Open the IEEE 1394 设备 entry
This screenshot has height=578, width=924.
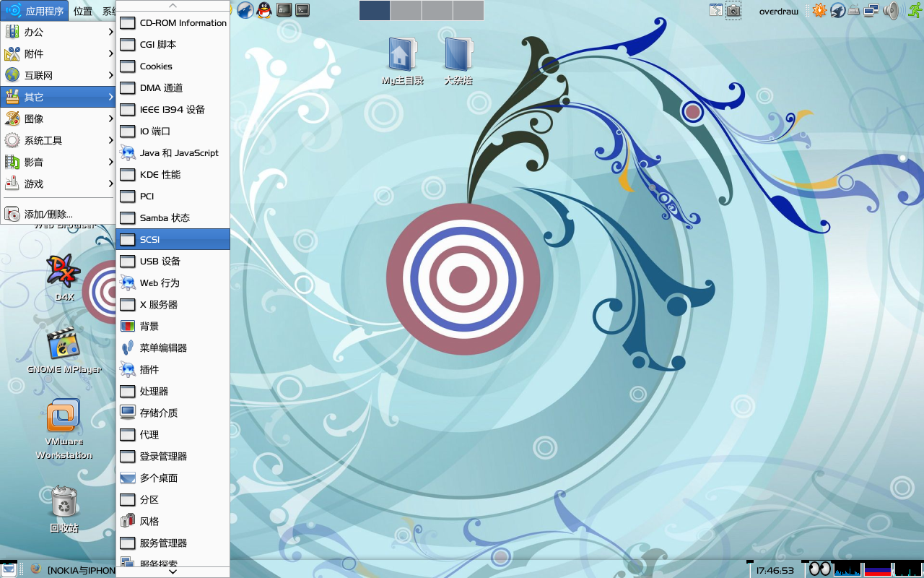click(173, 109)
